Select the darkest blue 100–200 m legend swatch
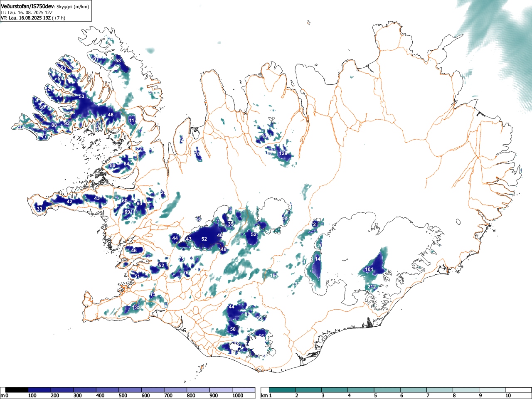The width and height of the screenshot is (532, 399). click(39, 390)
